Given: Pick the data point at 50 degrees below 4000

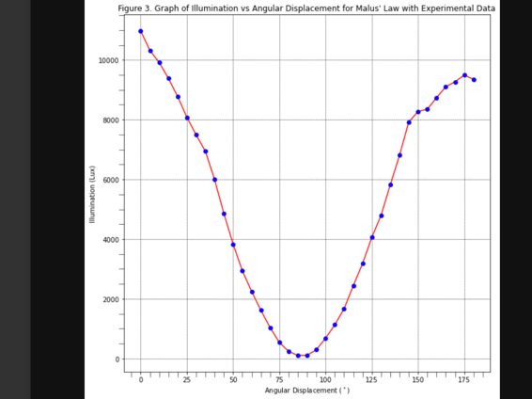Looking at the screenshot, I should point(233,245).
